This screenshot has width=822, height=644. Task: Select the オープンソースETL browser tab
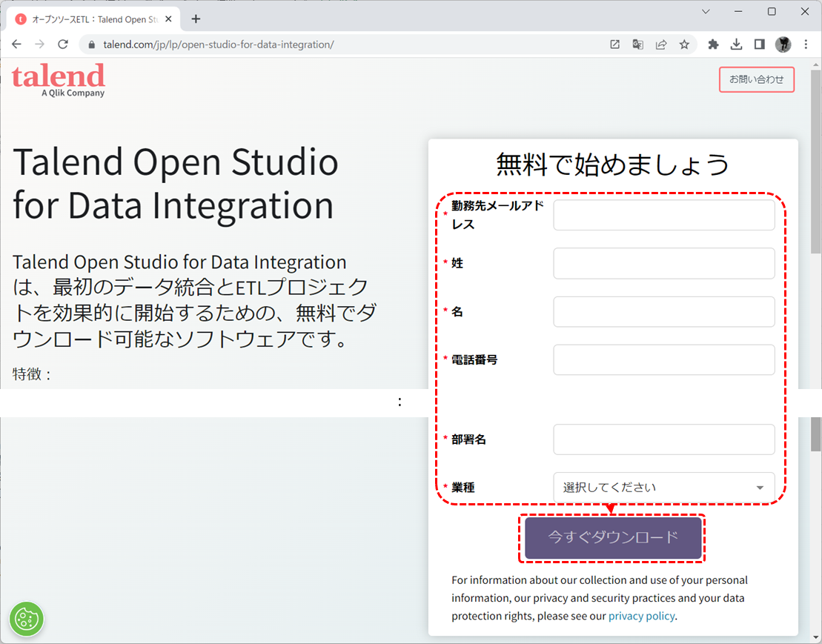(93, 19)
